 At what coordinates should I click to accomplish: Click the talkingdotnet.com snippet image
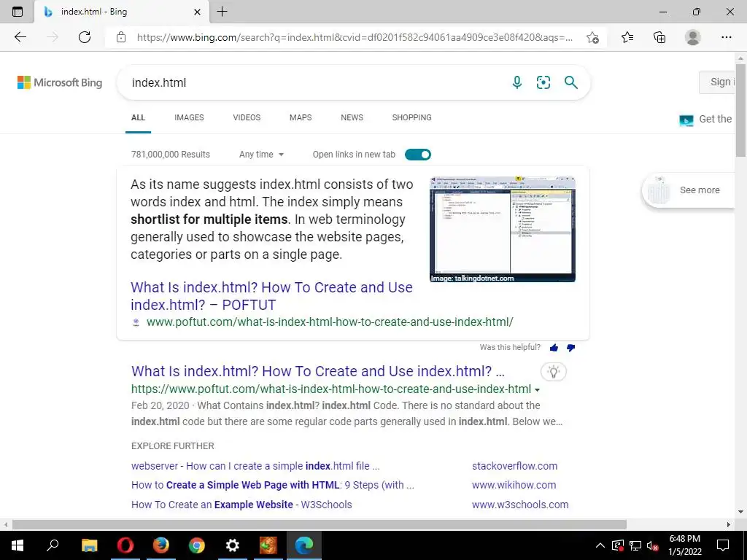(502, 230)
